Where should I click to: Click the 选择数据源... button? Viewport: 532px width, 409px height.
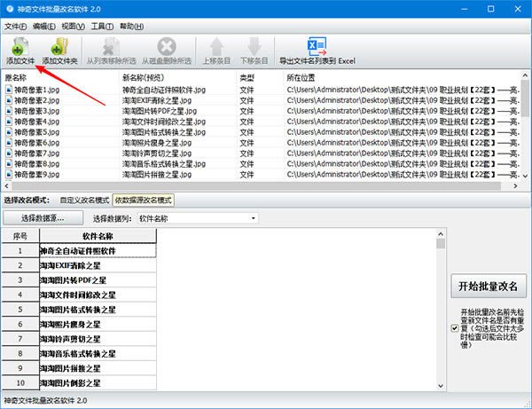click(43, 217)
